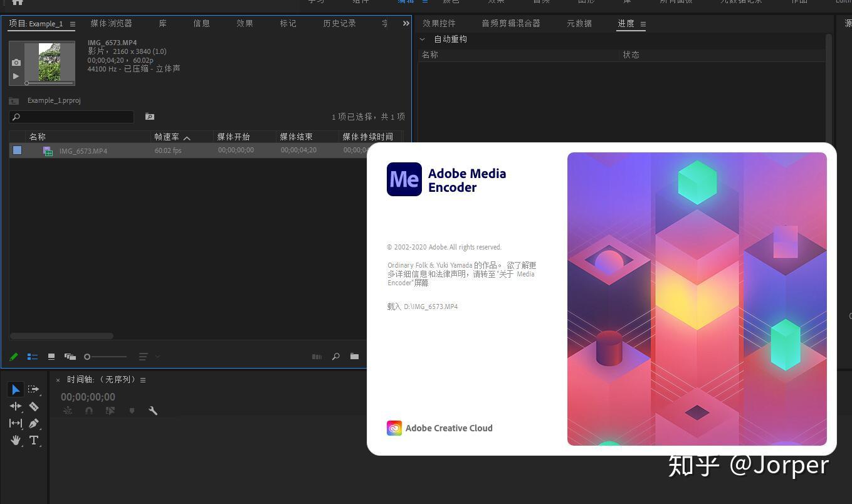852x504 pixels.
Task: Click the 媒体开始 column header
Action: [234, 137]
